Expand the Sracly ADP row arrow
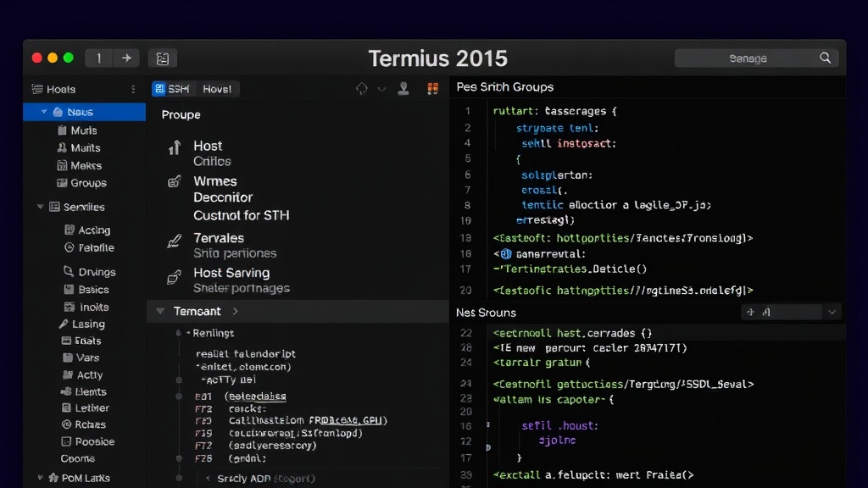Screen dimensions: 868x488 [208, 478]
